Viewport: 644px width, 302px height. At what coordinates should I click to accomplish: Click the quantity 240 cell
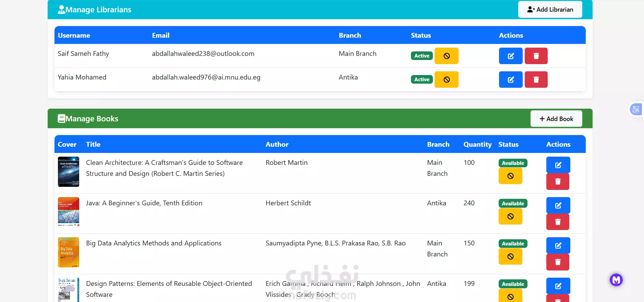point(469,203)
